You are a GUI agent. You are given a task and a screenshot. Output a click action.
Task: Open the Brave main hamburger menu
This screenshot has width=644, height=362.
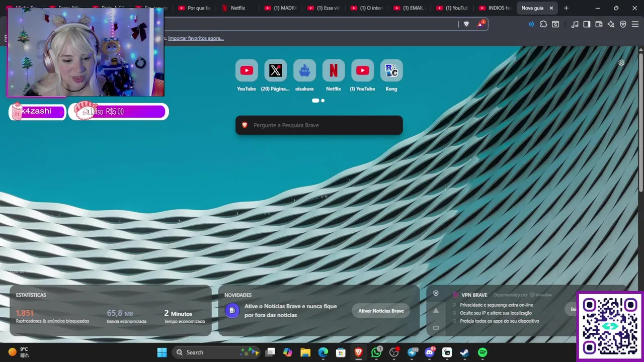635,24
